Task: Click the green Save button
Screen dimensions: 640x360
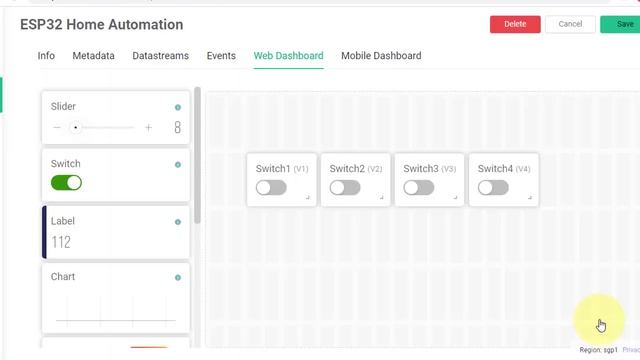Action: click(x=620, y=24)
